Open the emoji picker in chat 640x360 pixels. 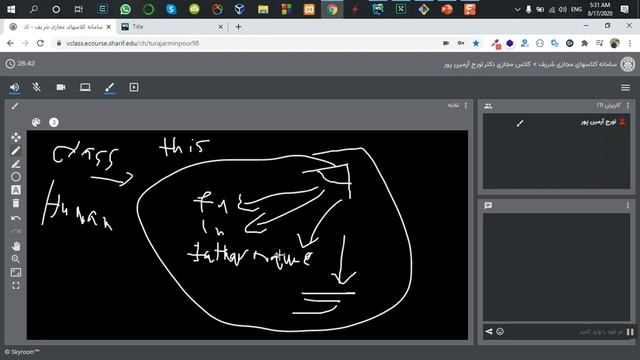click(x=500, y=331)
